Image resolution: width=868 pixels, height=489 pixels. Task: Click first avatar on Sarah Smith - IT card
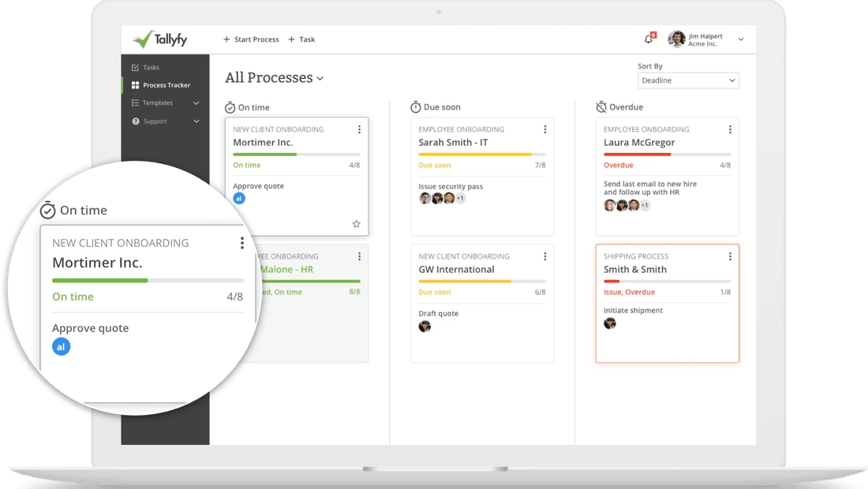[x=425, y=198]
